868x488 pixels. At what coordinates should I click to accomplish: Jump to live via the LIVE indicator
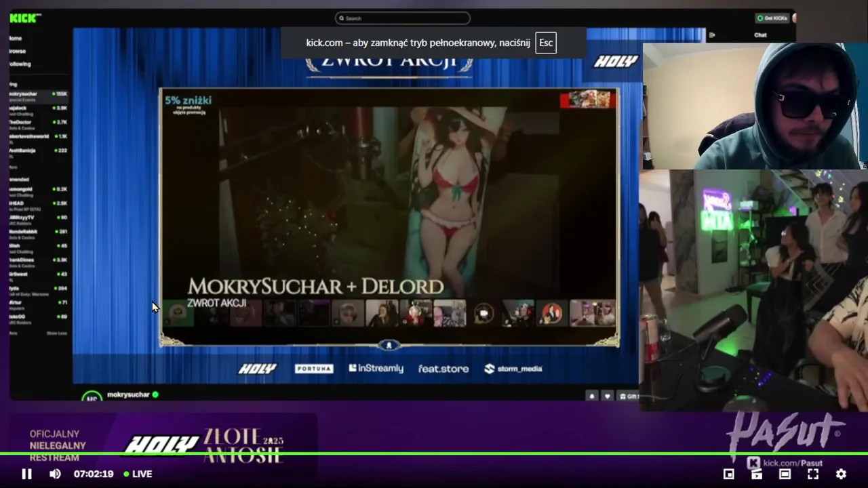tap(138, 474)
